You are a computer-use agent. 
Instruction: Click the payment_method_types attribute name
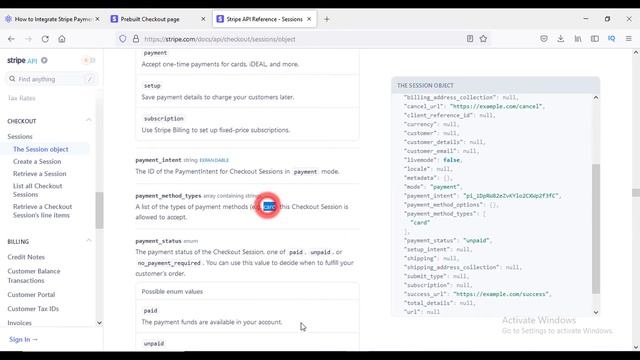(168, 196)
